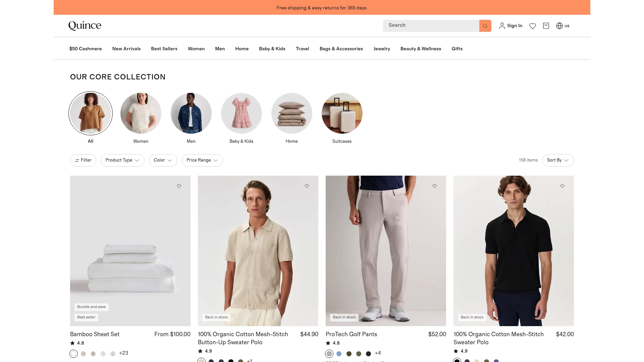Open the beige Button-Up Sweater Polo image
This screenshot has width=644, height=362.
(258, 251)
